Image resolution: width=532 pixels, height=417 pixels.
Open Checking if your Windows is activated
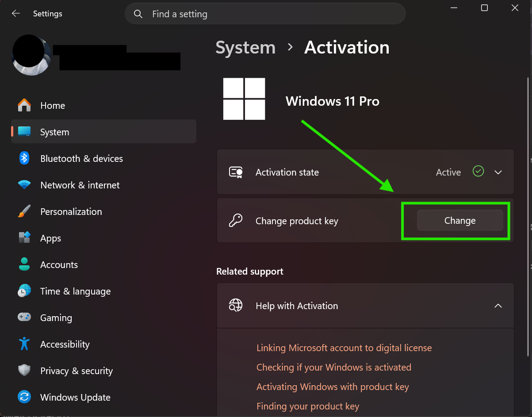334,367
